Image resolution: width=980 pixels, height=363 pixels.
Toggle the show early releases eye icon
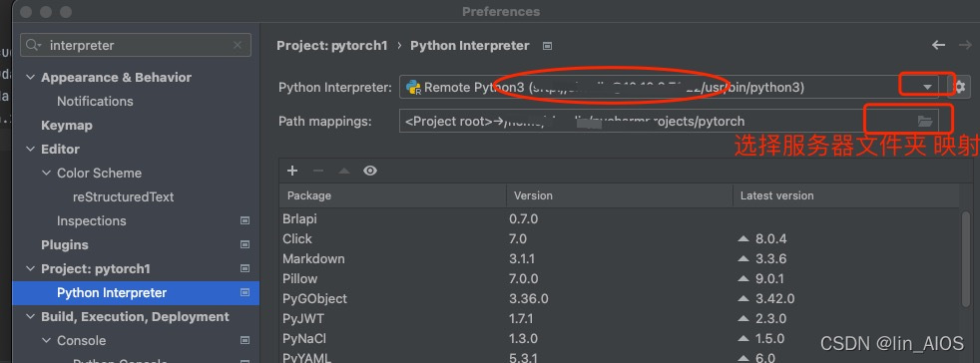tap(370, 171)
